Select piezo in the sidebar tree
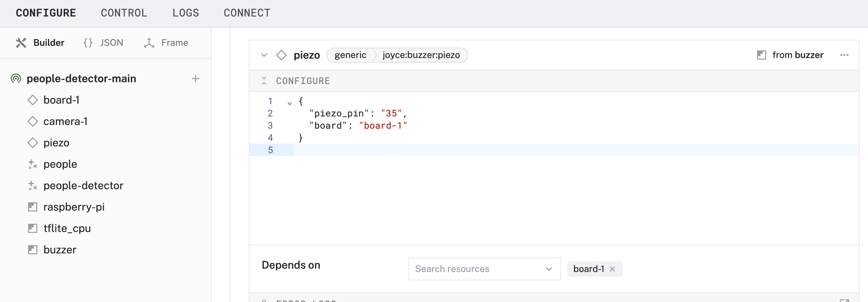This screenshot has width=868, height=302. [56, 143]
